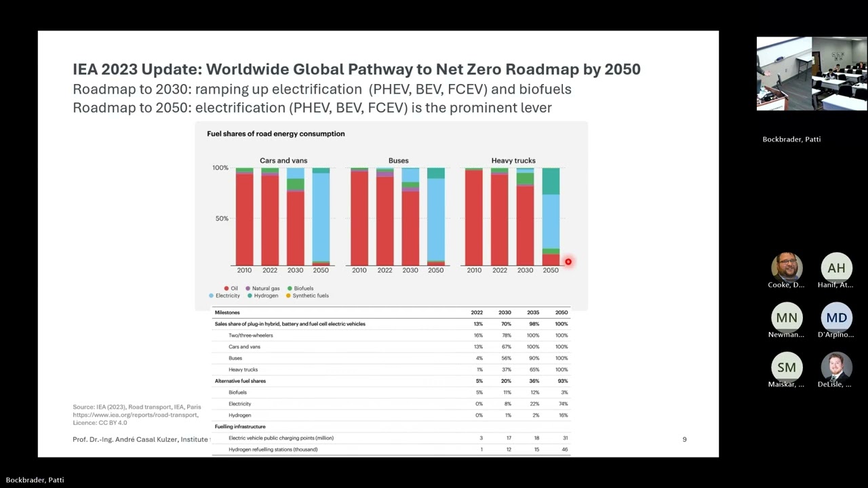The image size is (868, 488).
Task: Click the 'Milestones' table header
Action: coord(227,312)
